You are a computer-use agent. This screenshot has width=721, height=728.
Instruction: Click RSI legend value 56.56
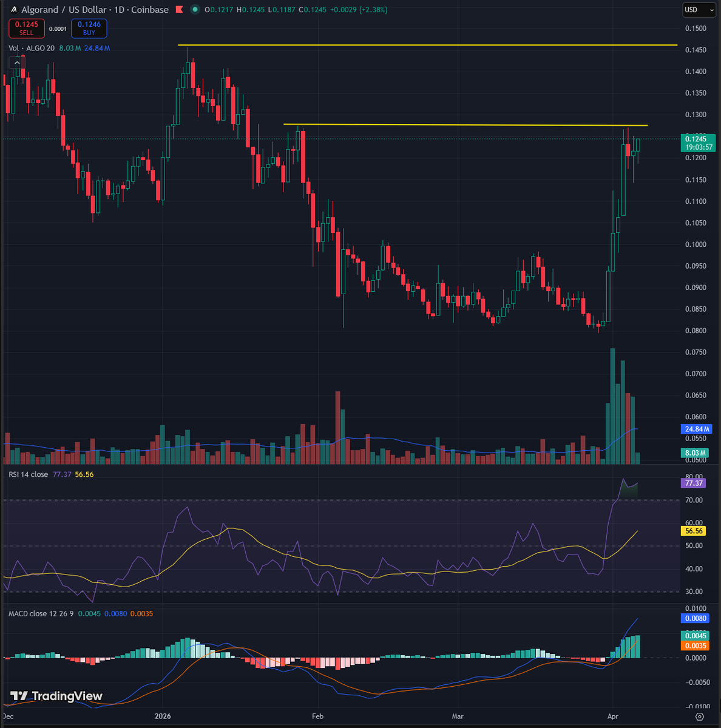pos(84,474)
